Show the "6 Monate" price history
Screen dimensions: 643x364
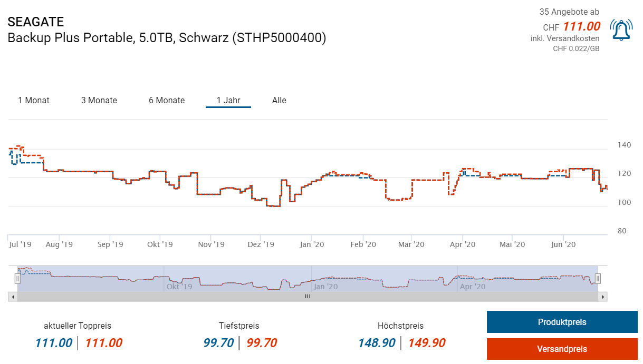(167, 100)
